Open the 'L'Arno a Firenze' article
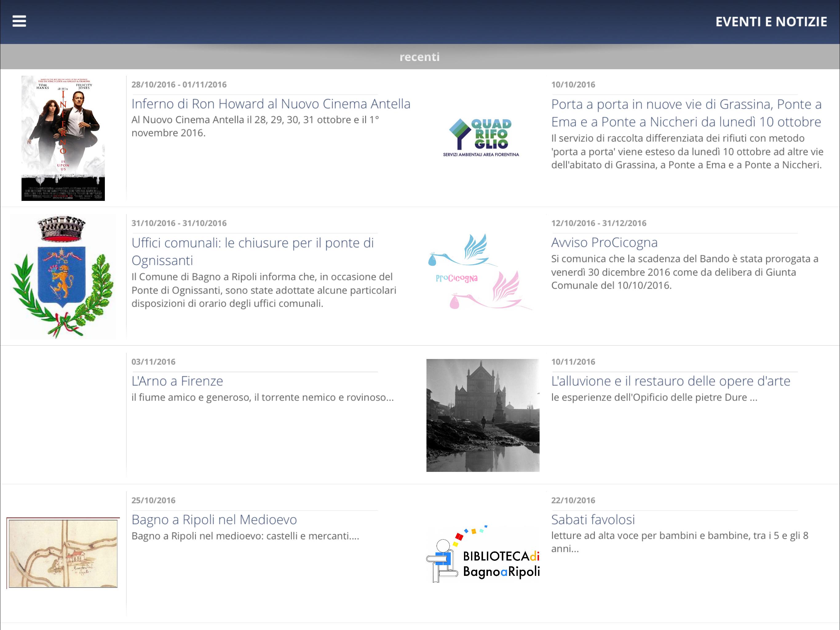The height and width of the screenshot is (630, 840). 177,381
